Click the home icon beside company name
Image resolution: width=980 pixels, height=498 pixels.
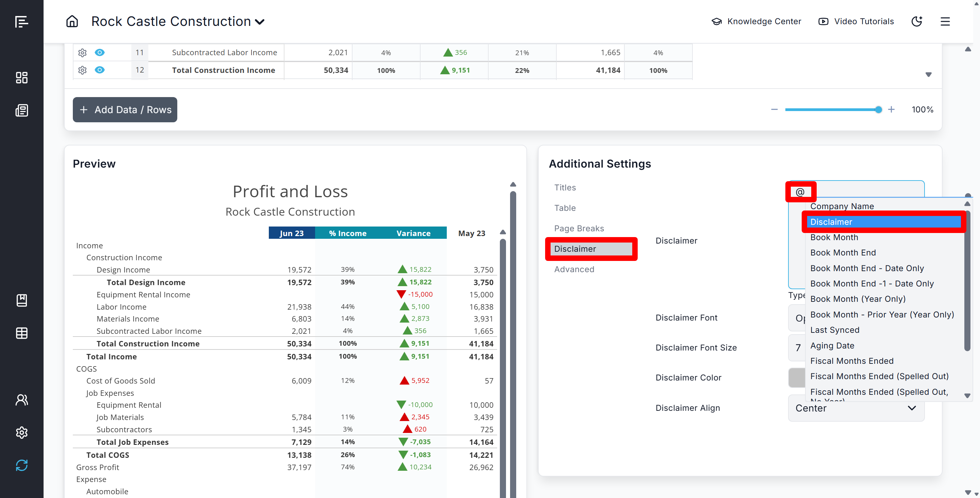click(72, 21)
